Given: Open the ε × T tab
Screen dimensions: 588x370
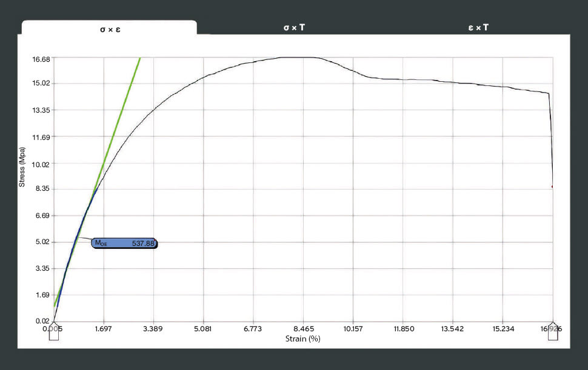Looking at the screenshot, I should click(478, 28).
